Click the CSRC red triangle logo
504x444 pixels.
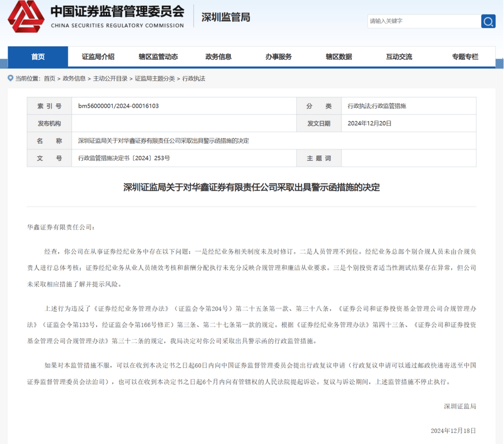click(26, 17)
